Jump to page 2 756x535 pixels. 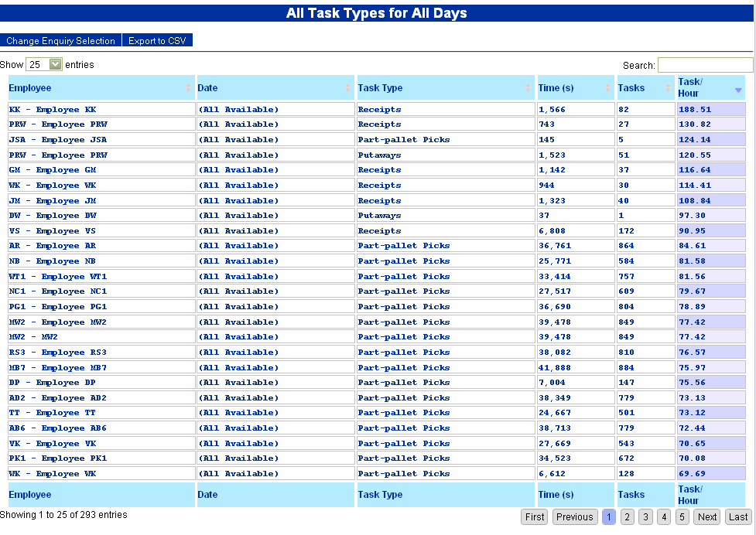628,516
